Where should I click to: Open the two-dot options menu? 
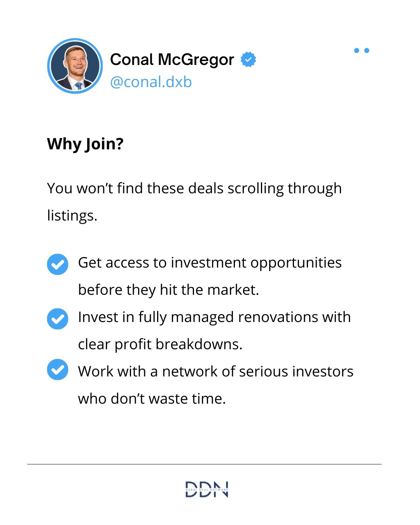(x=362, y=51)
